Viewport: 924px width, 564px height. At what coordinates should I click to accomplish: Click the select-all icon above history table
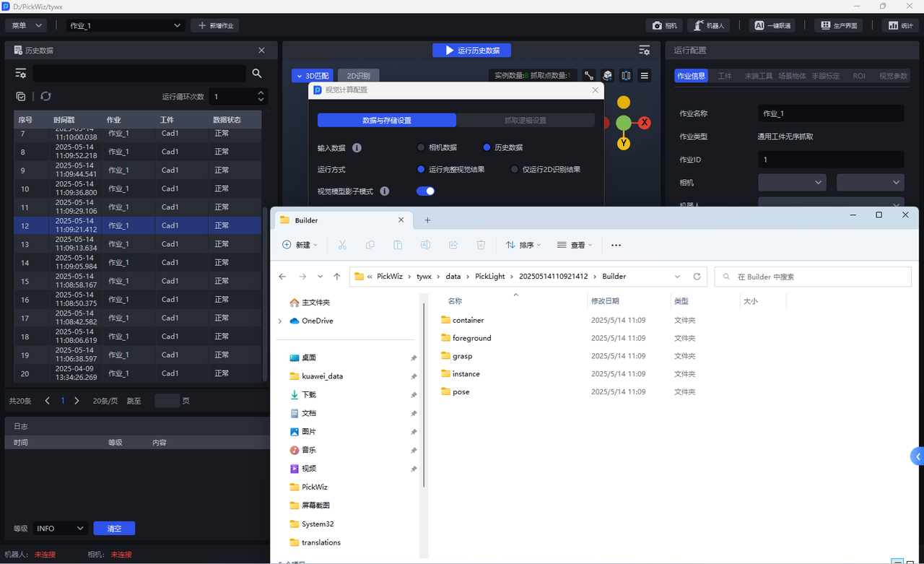(x=21, y=96)
